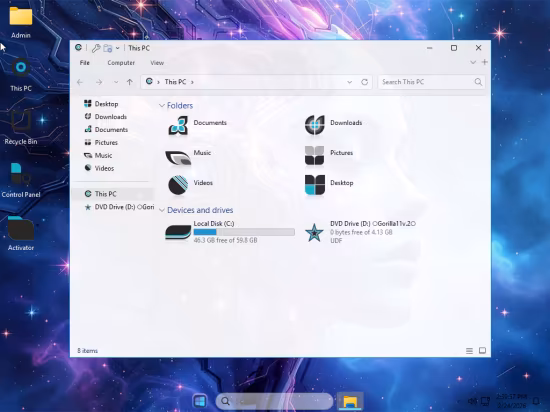
Task: Select DVD Drive (D:) in navigation pane
Action: pyautogui.click(x=119, y=207)
